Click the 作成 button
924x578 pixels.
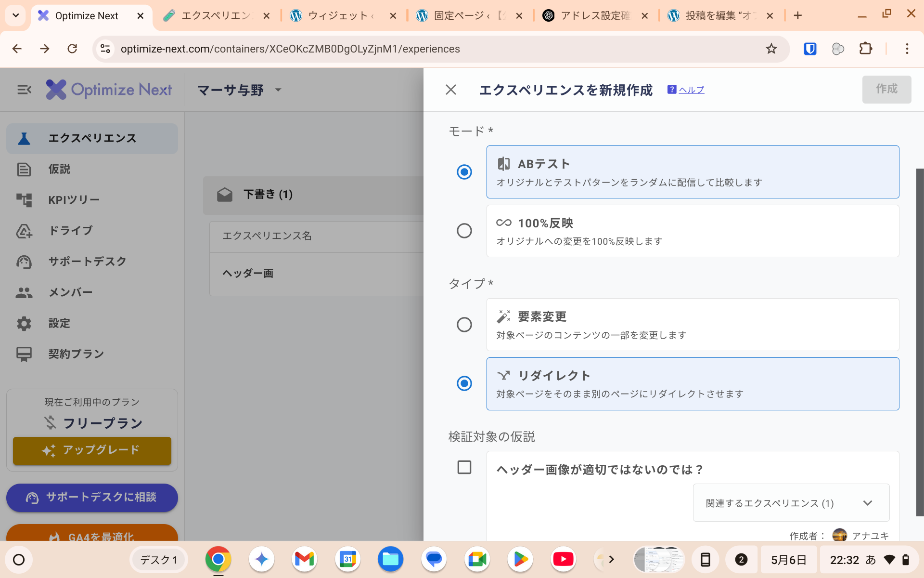point(886,89)
